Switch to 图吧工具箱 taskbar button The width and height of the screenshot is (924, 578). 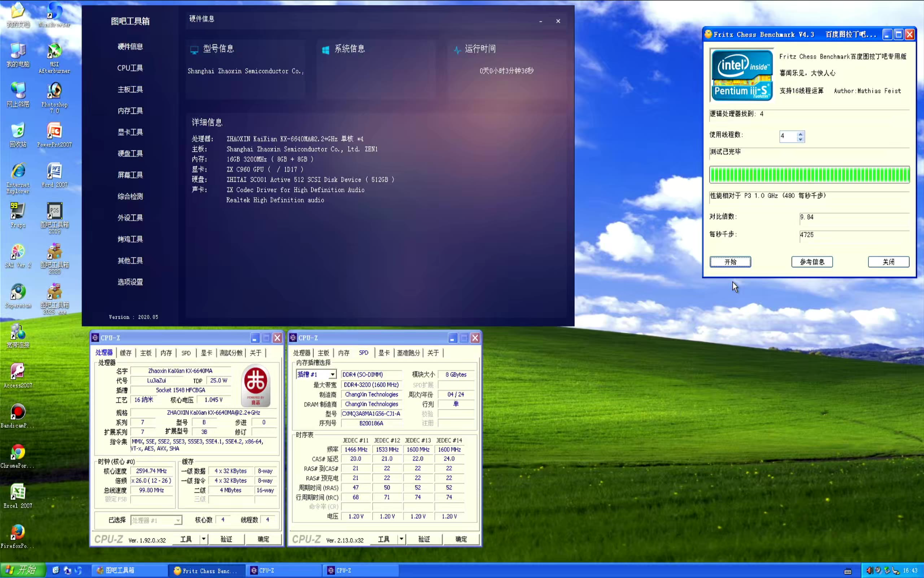130,571
